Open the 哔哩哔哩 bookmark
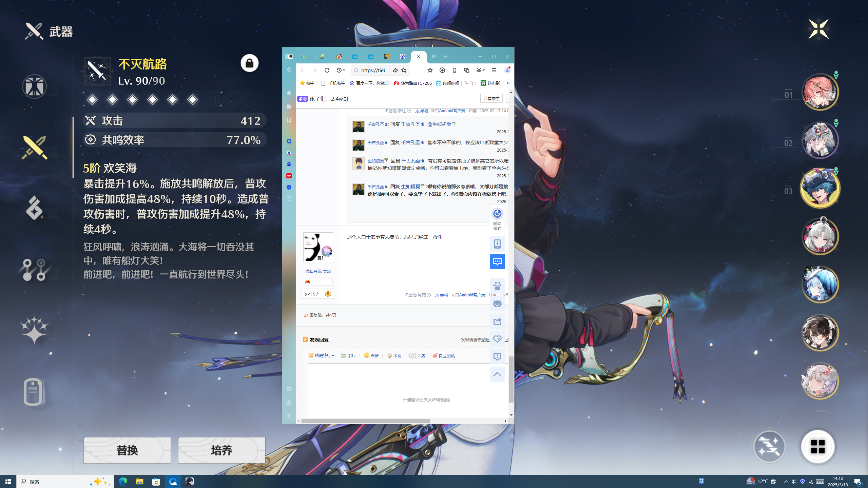This screenshot has height=488, width=868. coord(456,83)
